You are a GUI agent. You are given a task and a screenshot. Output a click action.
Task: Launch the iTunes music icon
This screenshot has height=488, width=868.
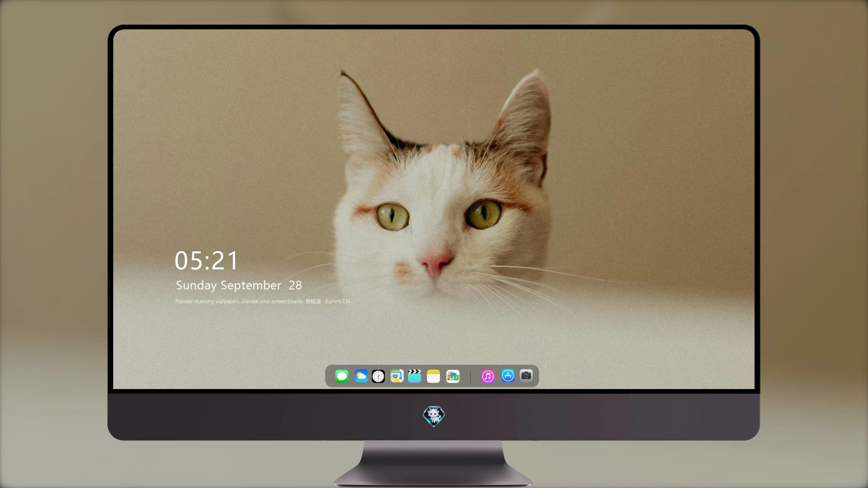pos(488,376)
